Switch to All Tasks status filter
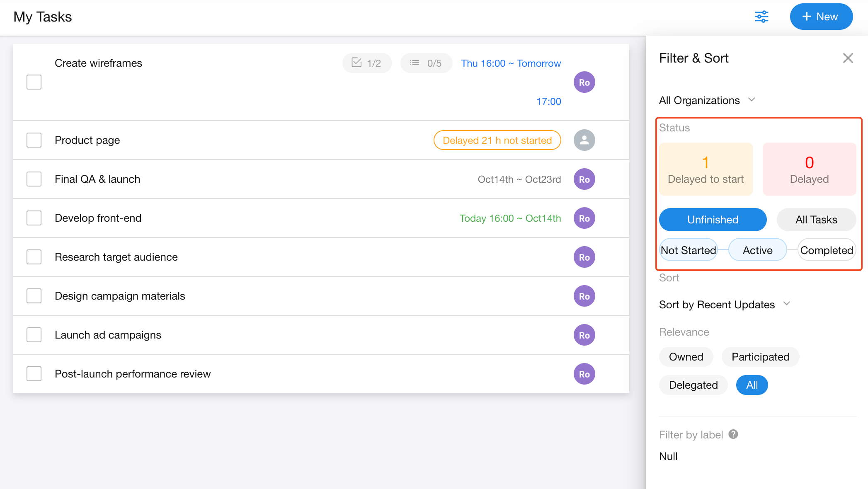This screenshot has width=868, height=489. tap(816, 220)
